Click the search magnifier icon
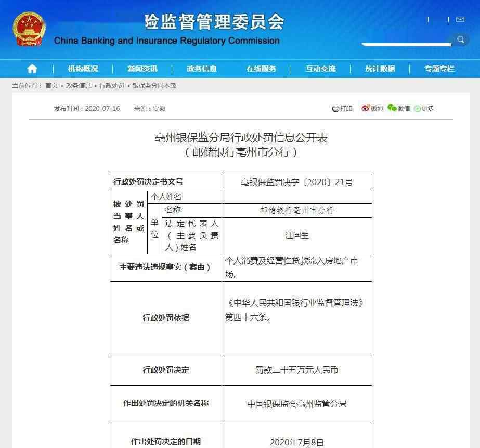480x448 pixels. pyautogui.click(x=460, y=39)
